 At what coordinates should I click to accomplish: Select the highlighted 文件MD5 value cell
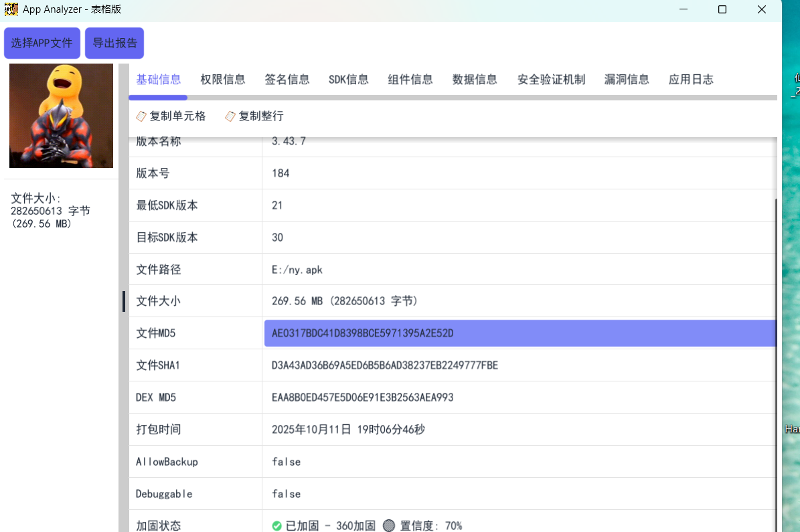(x=519, y=333)
